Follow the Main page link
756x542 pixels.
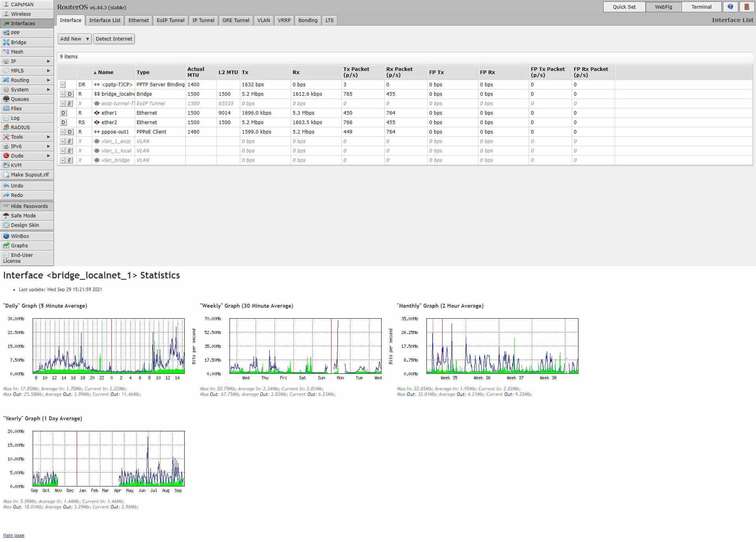(x=13, y=535)
